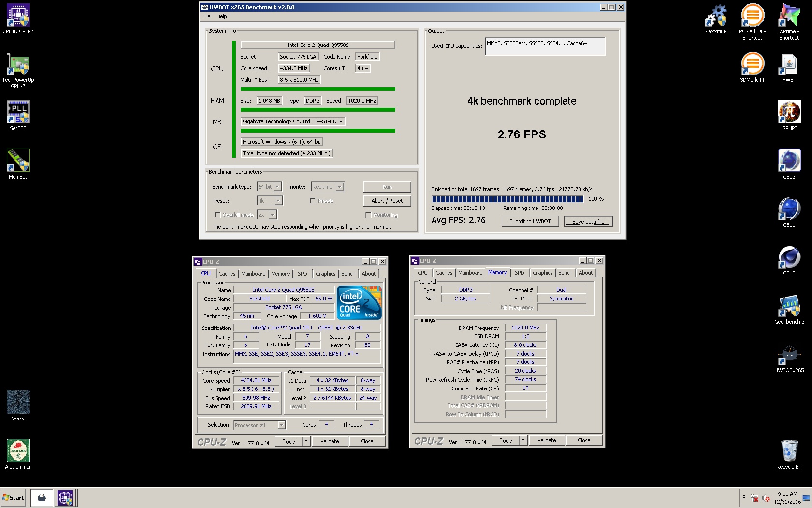Click taskbar clock showing 9:11 AM
Screen dimensions: 812x508
(x=787, y=498)
